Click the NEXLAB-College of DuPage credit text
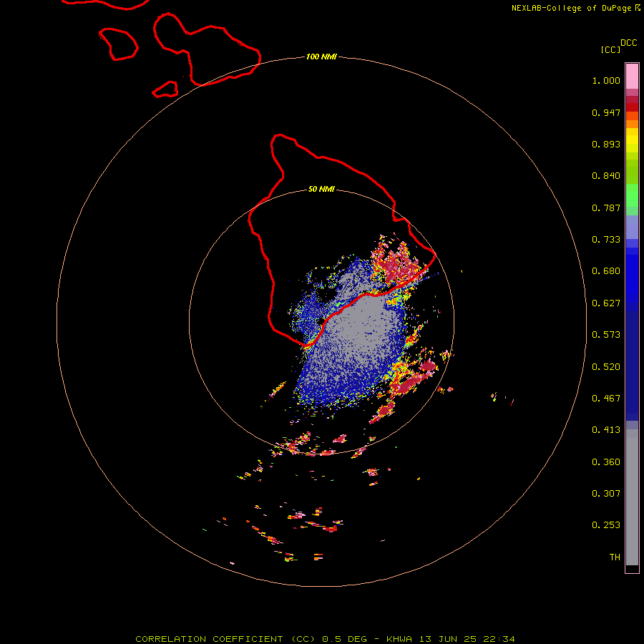The height and width of the screenshot is (644, 644). 576,8
